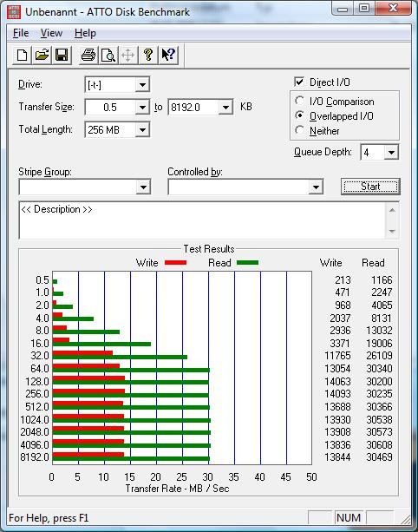This screenshot has height=532, width=418.
Task: Click the Transfer Rate - MB / Sec axis label
Action: click(x=177, y=489)
